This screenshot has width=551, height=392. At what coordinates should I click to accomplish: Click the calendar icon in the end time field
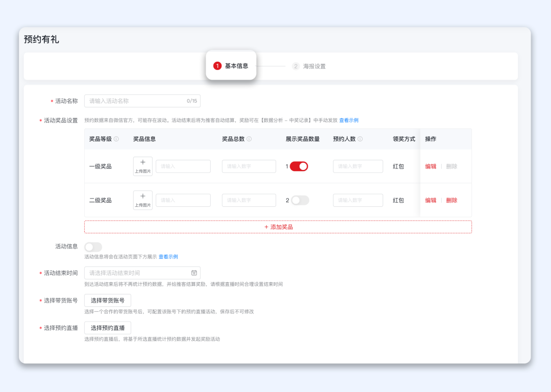[194, 273]
